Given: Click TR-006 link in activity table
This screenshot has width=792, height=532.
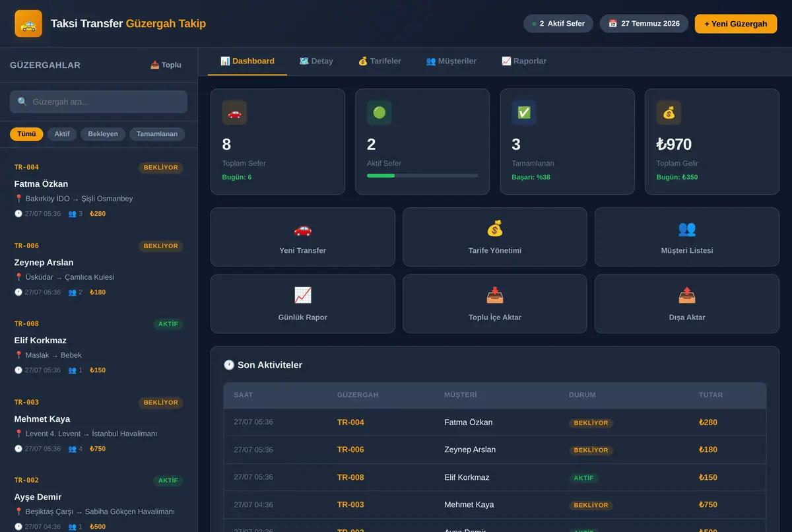Looking at the screenshot, I should (x=350, y=449).
